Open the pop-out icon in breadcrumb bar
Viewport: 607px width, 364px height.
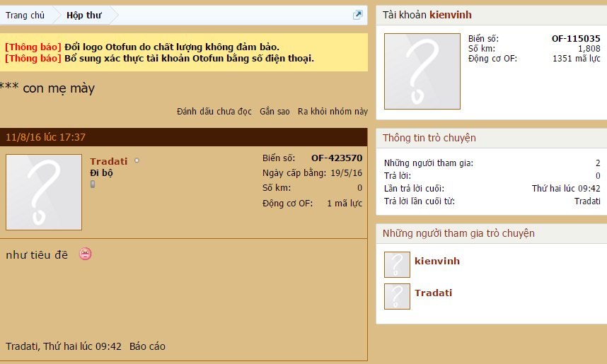[358, 15]
